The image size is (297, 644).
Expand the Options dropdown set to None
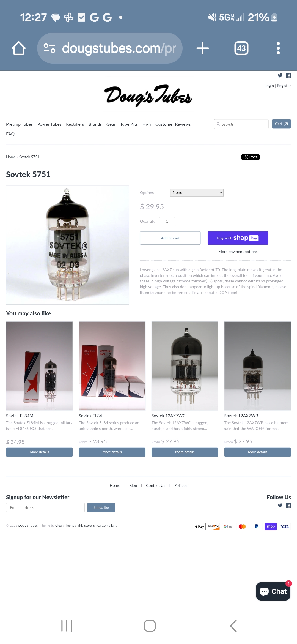(197, 193)
